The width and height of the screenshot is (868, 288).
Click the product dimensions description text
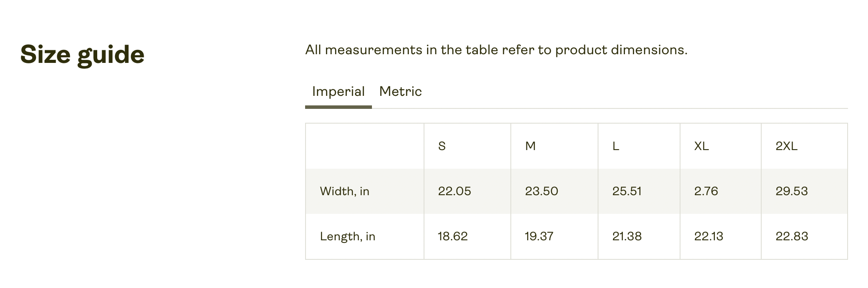coord(496,50)
